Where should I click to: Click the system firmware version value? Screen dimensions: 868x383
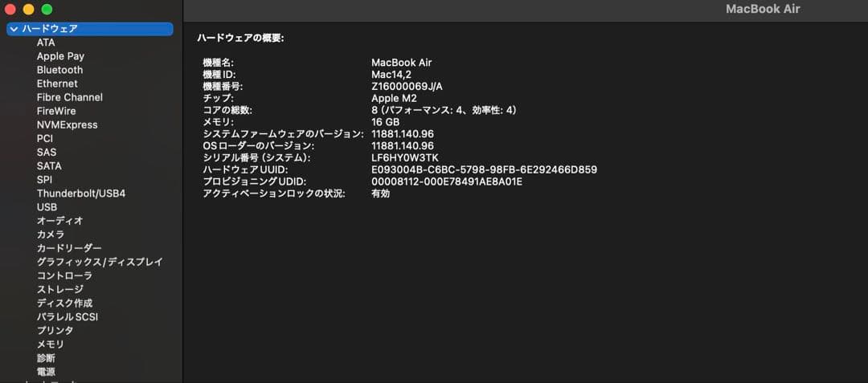pos(403,134)
